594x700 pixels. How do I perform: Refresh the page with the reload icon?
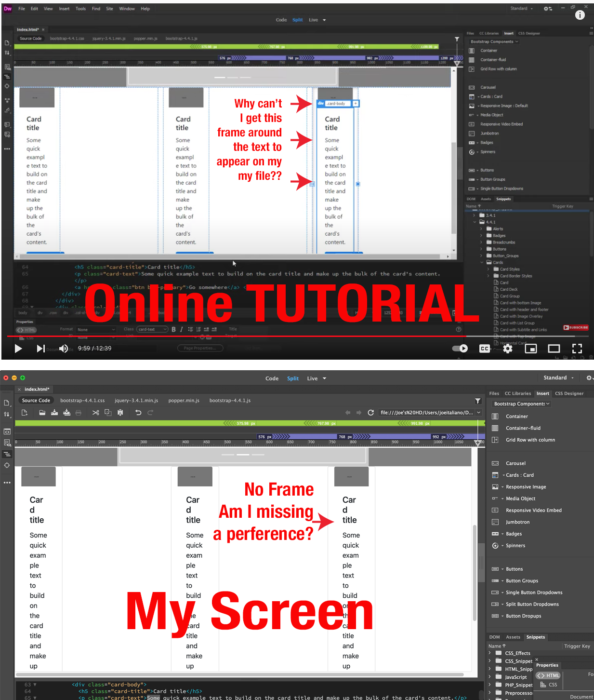370,413
